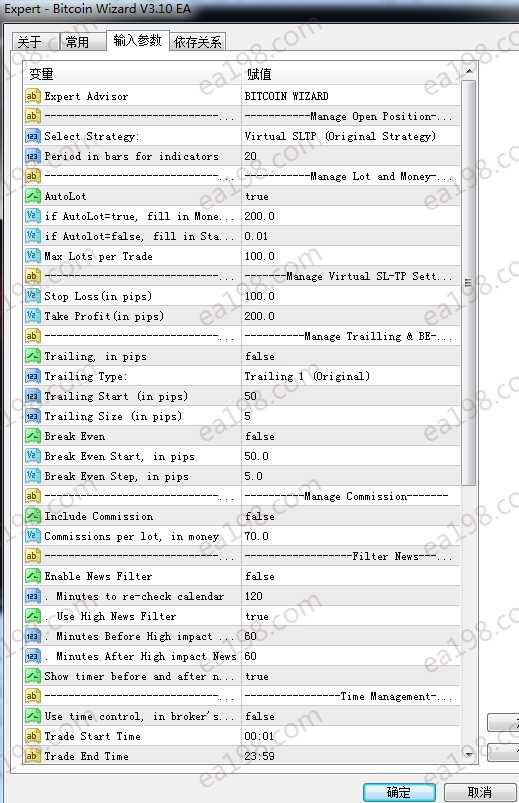Viewport: 519px width, 803px height.
Task: Toggle the Break Even false value
Action: point(351,436)
